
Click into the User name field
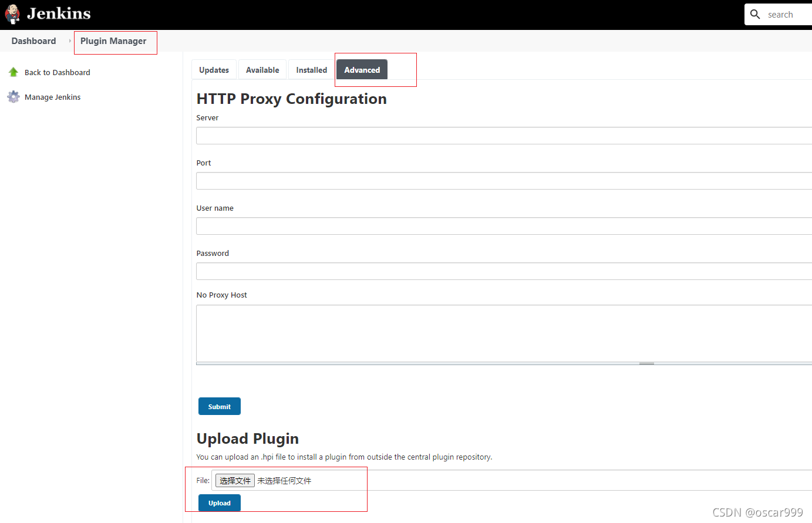(x=504, y=226)
